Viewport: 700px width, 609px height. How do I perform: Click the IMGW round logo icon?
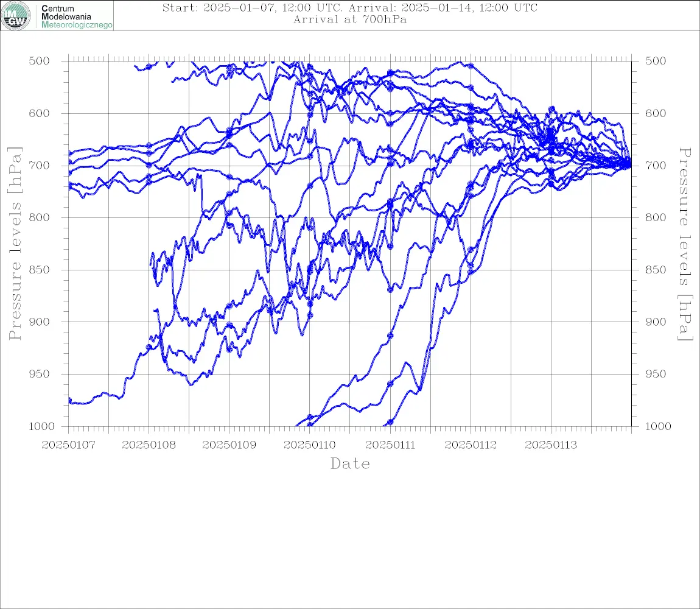(x=16, y=16)
